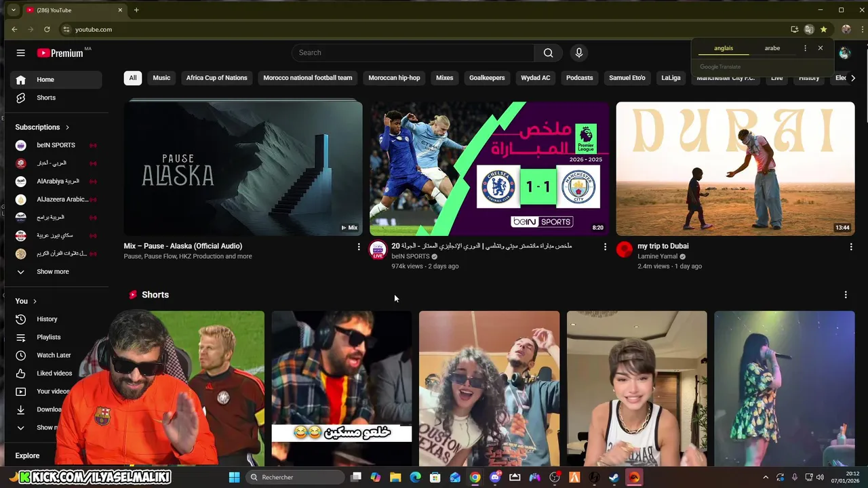Open Microsoft Edge from the taskbar
This screenshot has width=868, height=488.
(415, 477)
